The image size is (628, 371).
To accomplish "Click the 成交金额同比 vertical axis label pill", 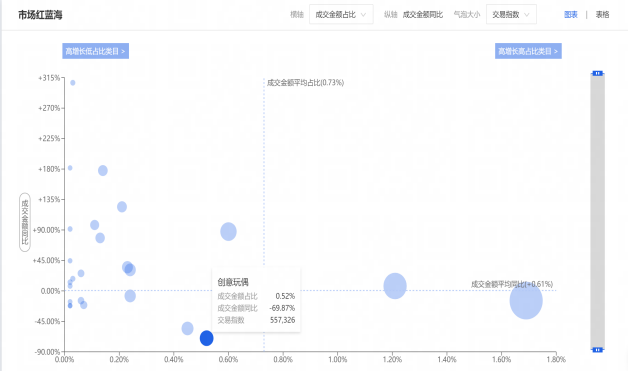I will pyautogui.click(x=25, y=222).
